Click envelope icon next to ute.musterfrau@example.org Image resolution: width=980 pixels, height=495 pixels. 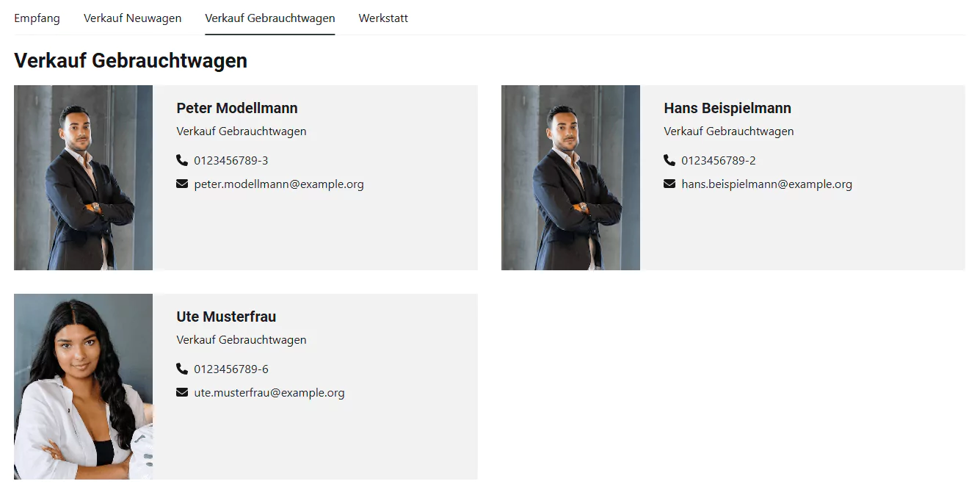[x=182, y=392]
